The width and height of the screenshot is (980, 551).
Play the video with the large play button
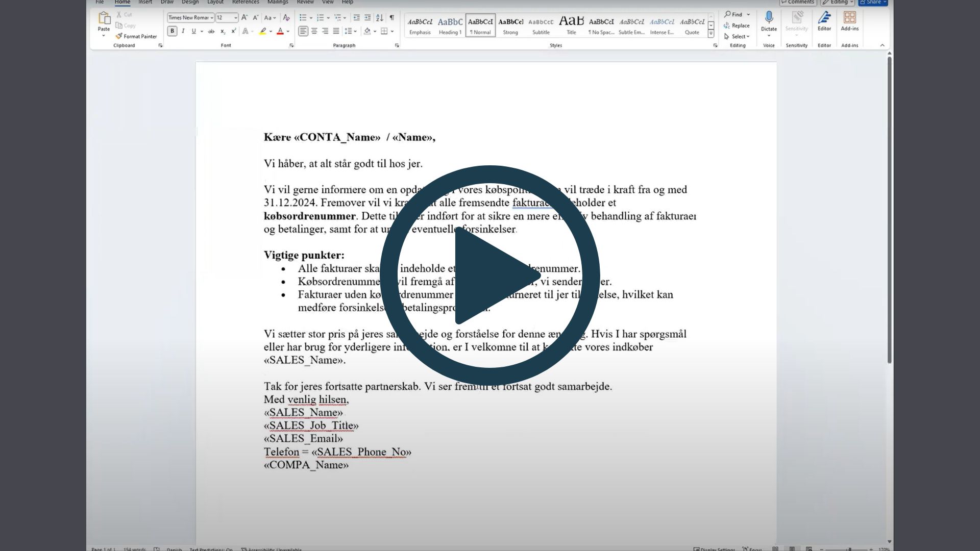point(489,275)
